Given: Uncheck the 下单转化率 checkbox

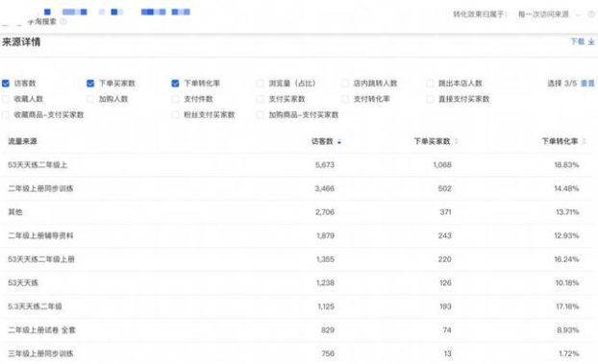Looking at the screenshot, I should [175, 84].
